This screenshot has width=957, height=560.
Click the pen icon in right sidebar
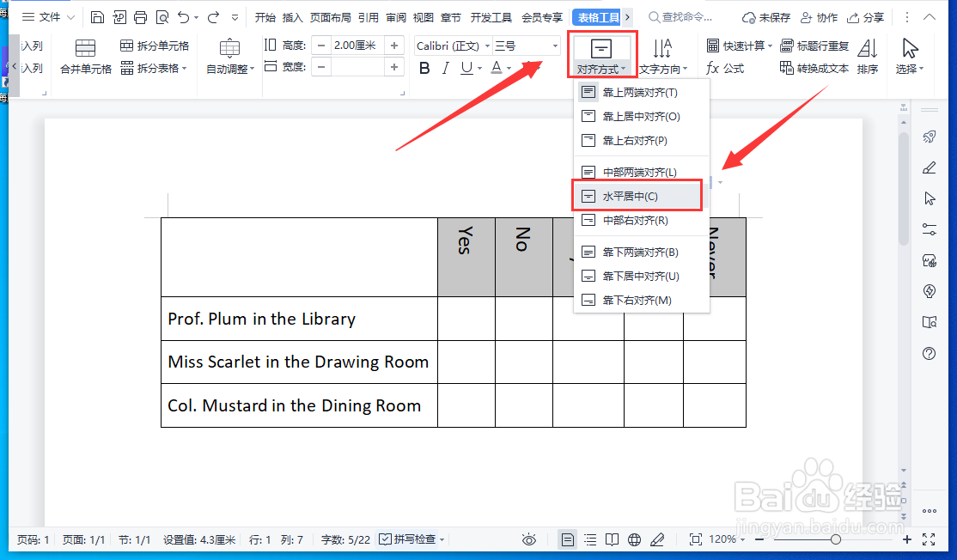point(929,167)
